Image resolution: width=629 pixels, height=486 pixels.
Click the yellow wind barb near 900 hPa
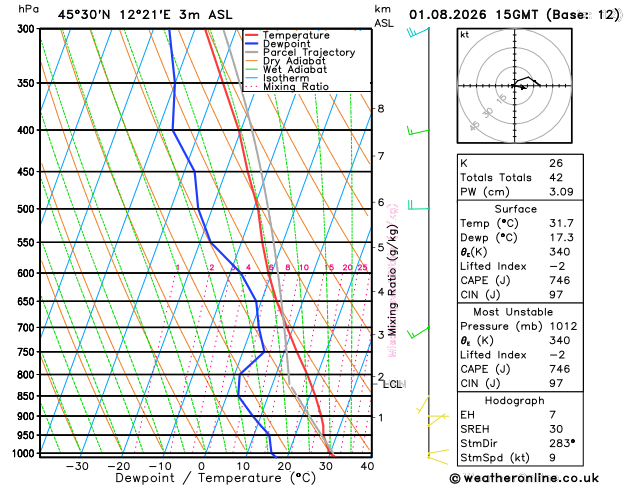[437, 417]
